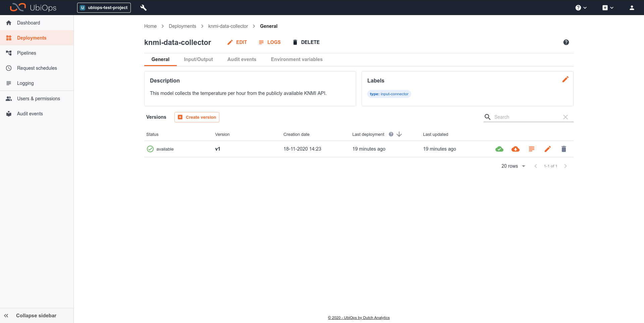Click creation date 18-11-2020 14:23
This screenshot has height=323, width=644.
[x=302, y=149]
